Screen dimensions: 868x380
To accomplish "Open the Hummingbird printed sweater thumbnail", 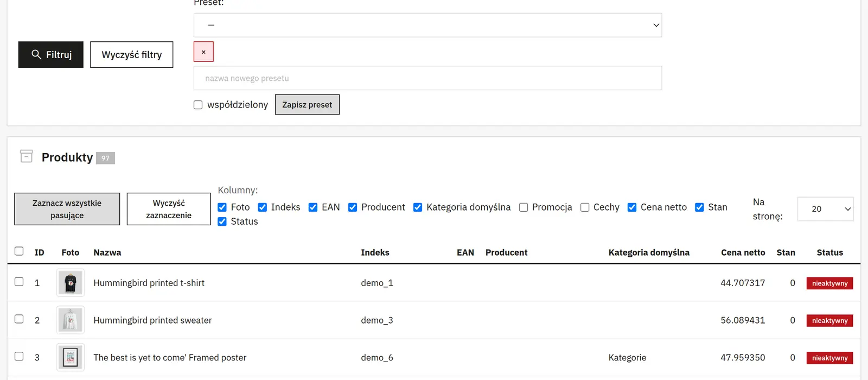I will click(71, 320).
